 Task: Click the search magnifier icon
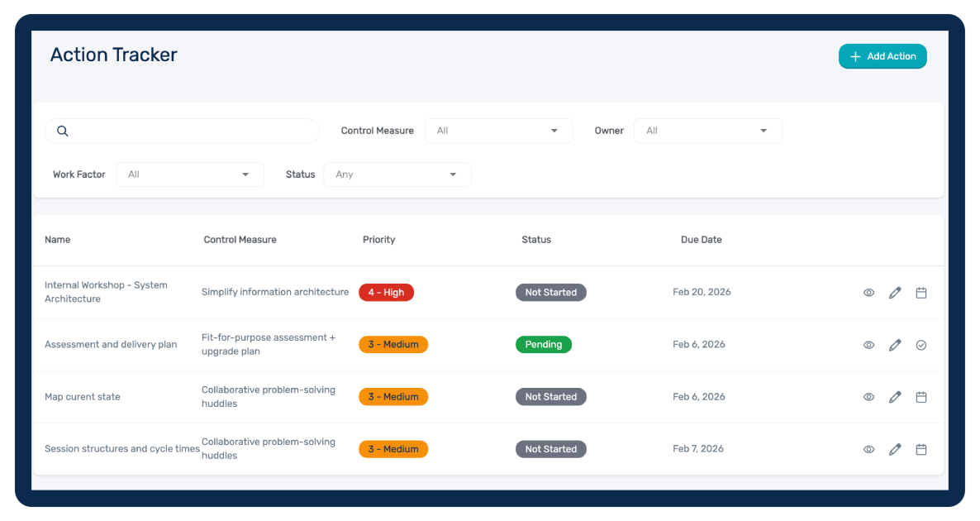(x=62, y=131)
